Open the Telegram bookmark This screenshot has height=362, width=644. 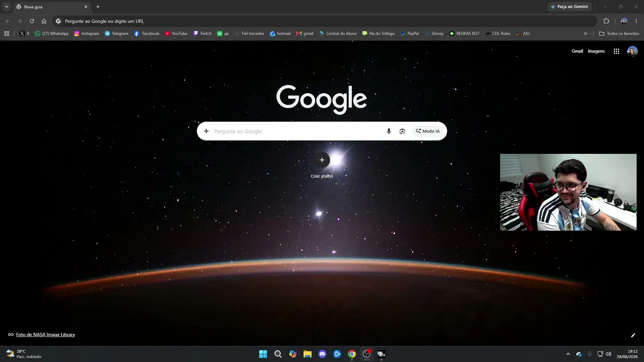tap(116, 34)
